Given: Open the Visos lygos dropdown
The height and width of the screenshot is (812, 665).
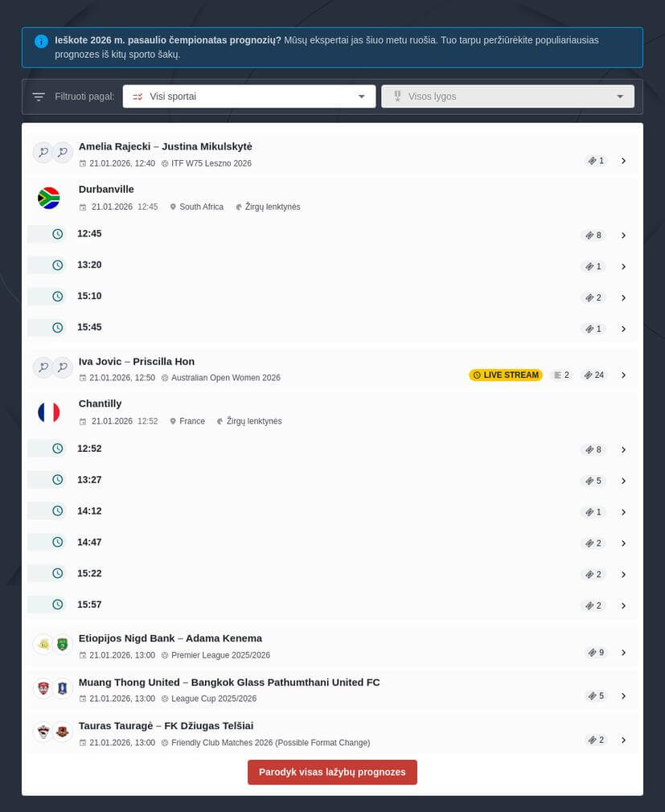Looking at the screenshot, I should coord(507,96).
